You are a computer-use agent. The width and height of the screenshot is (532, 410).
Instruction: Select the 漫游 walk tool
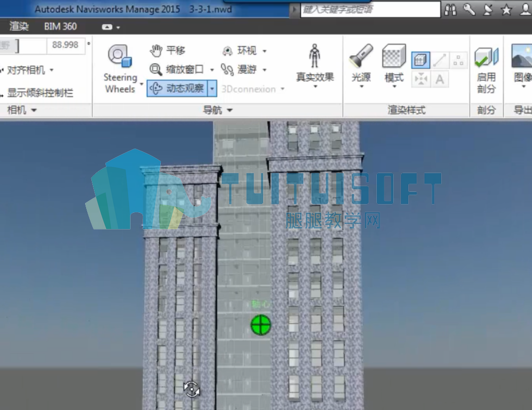click(x=239, y=69)
